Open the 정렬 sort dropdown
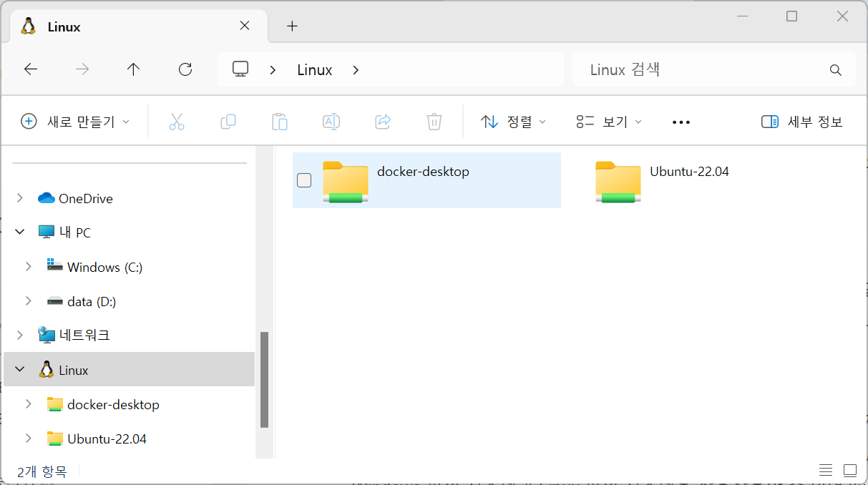The width and height of the screenshot is (868, 485). (513, 122)
